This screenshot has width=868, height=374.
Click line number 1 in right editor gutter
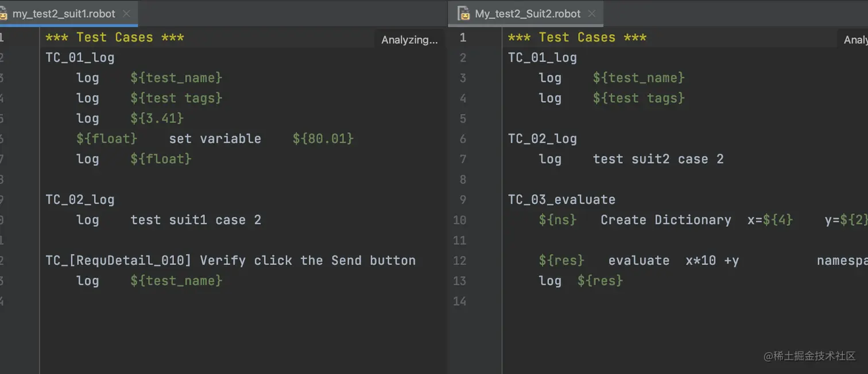[x=463, y=38]
